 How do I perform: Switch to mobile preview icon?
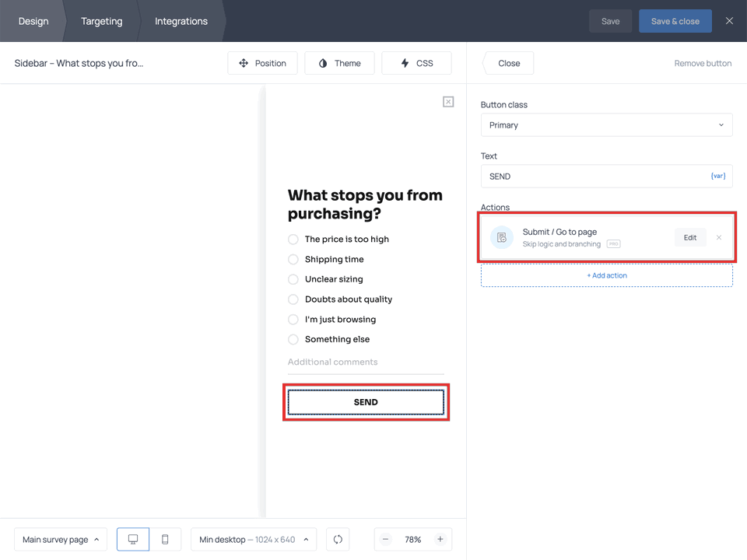pyautogui.click(x=165, y=539)
